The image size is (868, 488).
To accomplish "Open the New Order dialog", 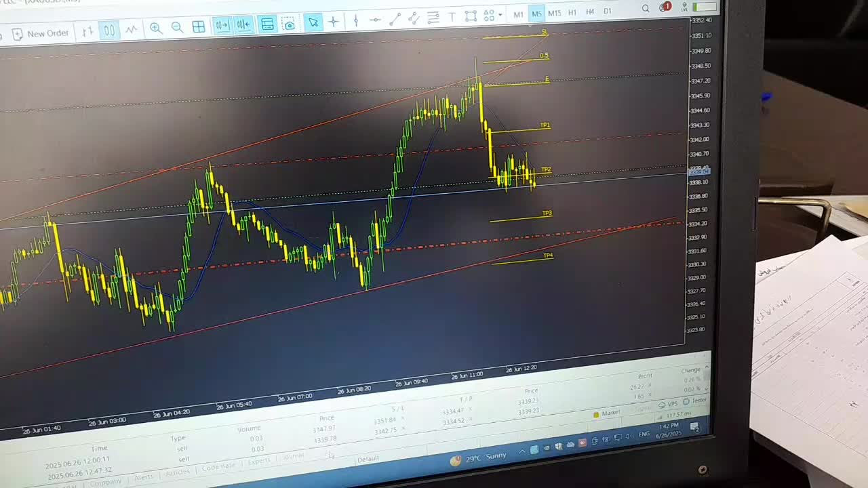I will [x=41, y=33].
